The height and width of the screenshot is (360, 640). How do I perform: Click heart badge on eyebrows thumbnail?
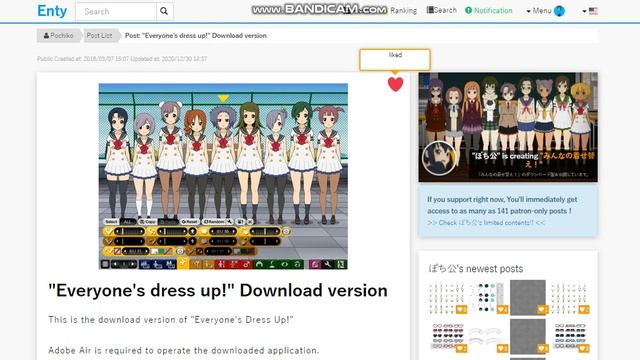coord(502,349)
